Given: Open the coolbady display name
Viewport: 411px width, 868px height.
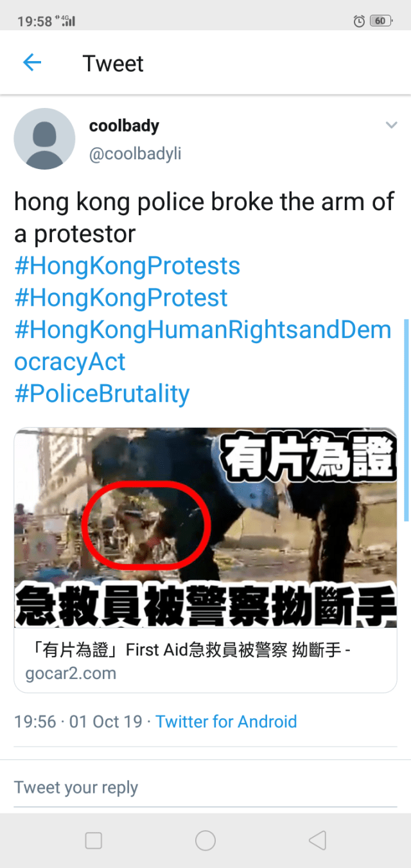Looking at the screenshot, I should 124,125.
